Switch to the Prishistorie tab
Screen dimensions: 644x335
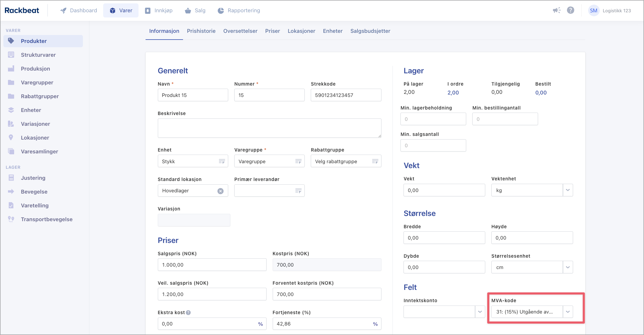pyautogui.click(x=201, y=31)
